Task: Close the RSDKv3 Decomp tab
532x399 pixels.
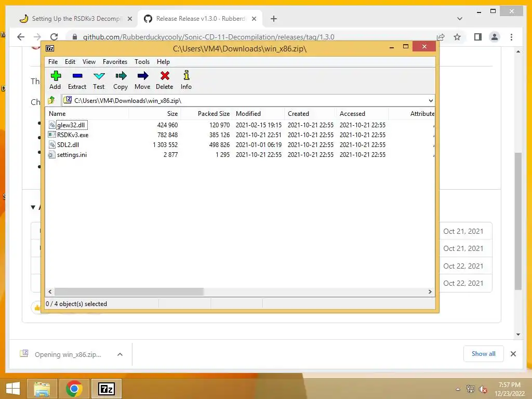Action: pos(129,19)
